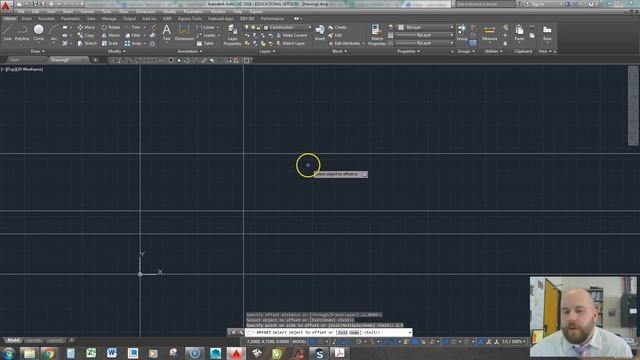Switch to the Annotate ribbon tab

click(x=46, y=19)
